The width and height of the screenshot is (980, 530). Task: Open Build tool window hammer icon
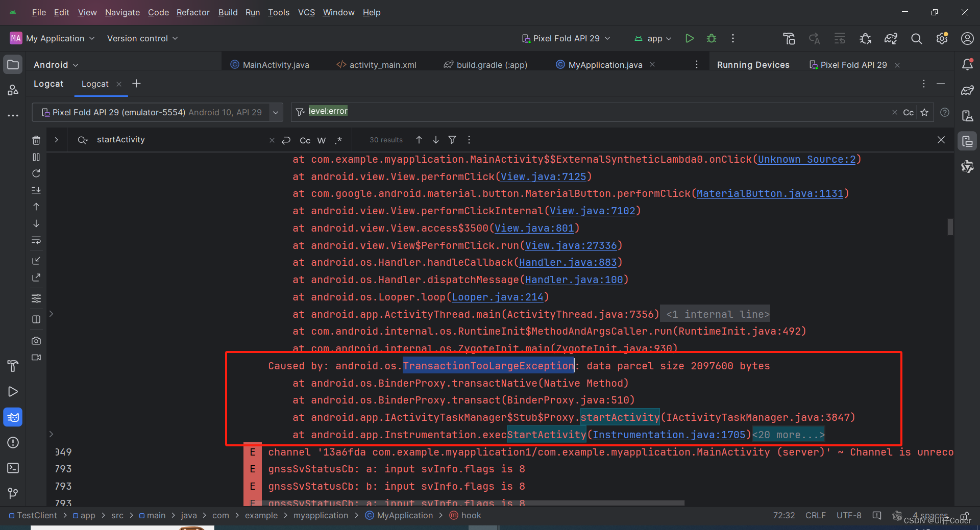13,366
